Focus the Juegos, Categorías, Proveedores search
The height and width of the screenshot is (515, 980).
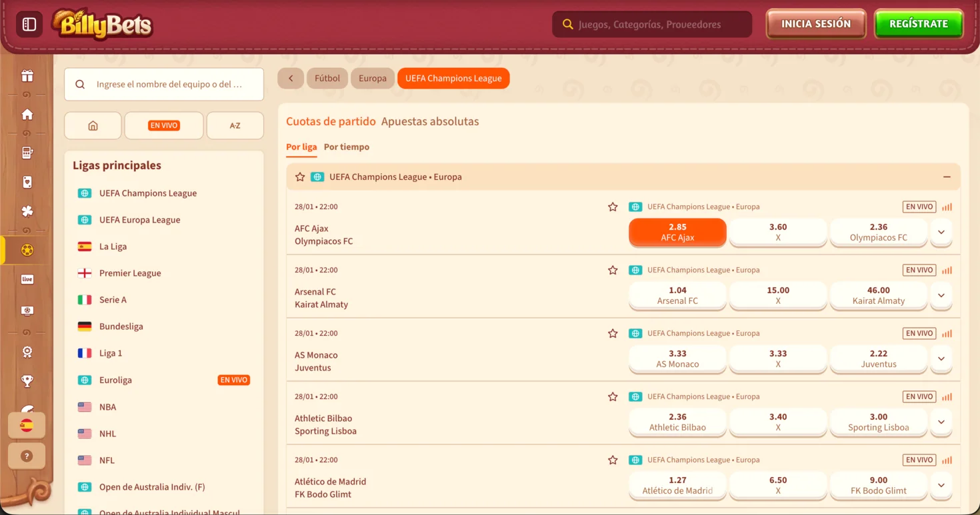(652, 25)
